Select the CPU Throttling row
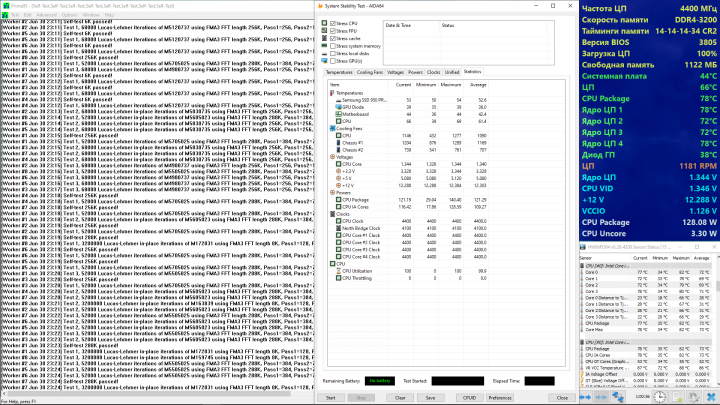Image resolution: width=720 pixels, height=405 pixels. pos(409,278)
